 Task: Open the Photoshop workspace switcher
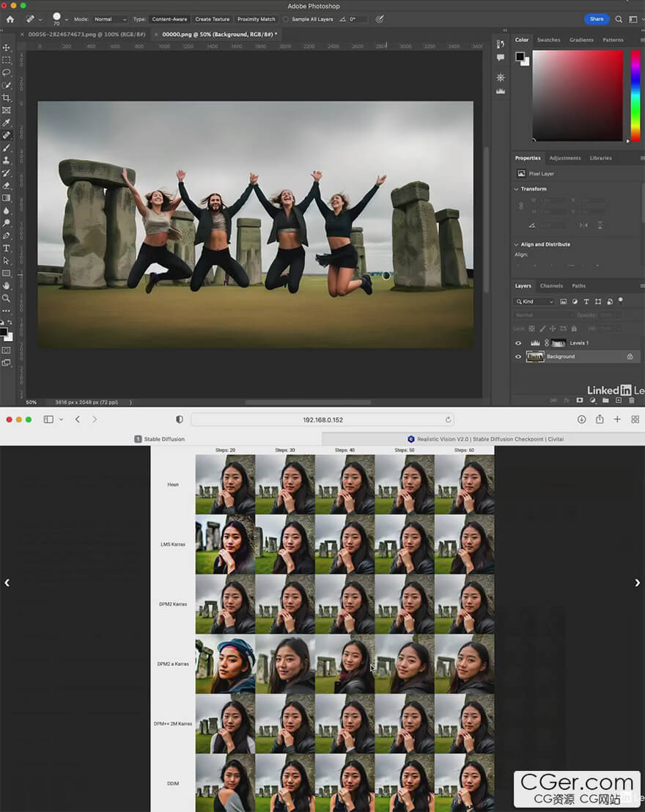(x=633, y=19)
